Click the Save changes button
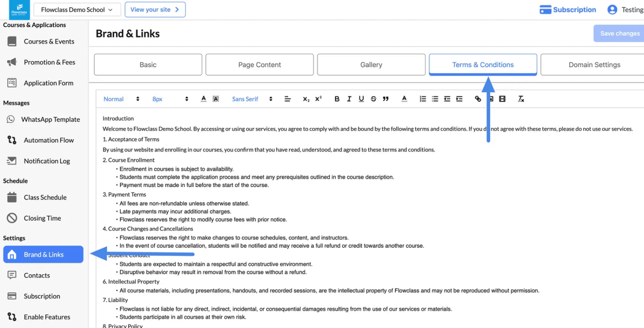 [619, 33]
